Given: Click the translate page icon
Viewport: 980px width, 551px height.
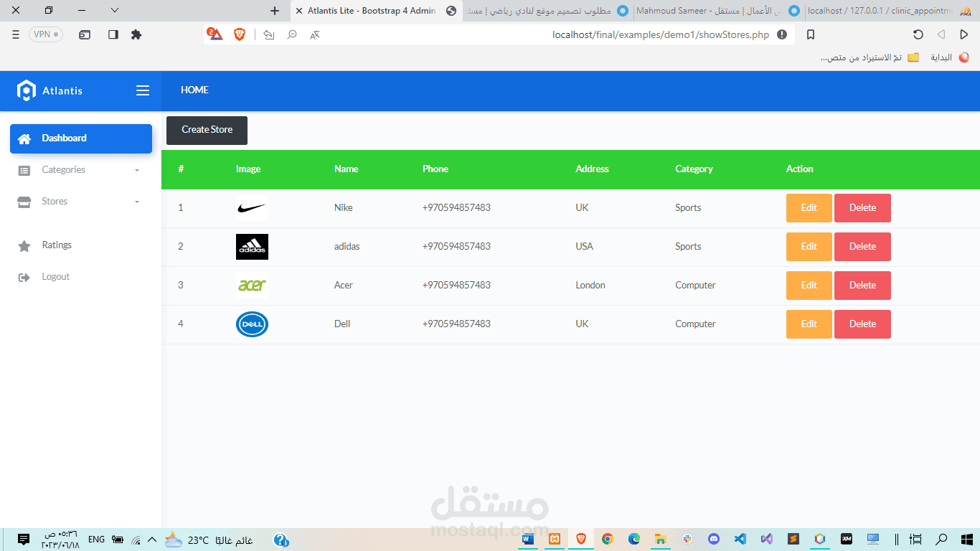Looking at the screenshot, I should point(315,34).
